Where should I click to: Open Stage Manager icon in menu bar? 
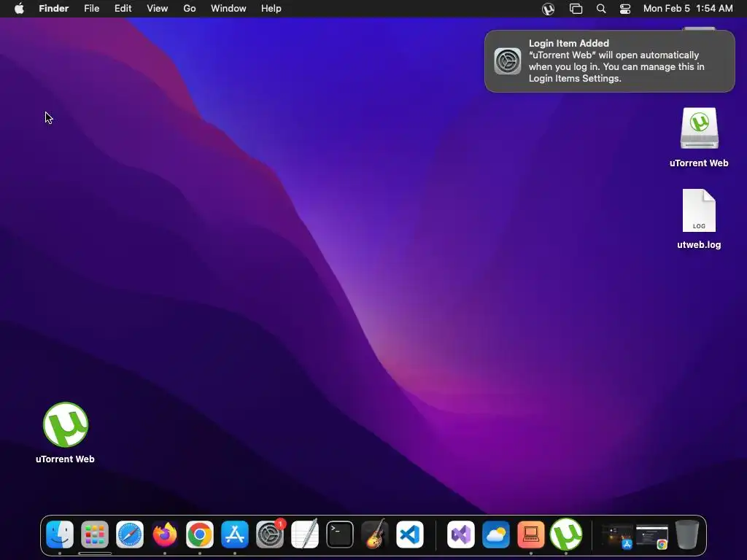[x=576, y=9]
